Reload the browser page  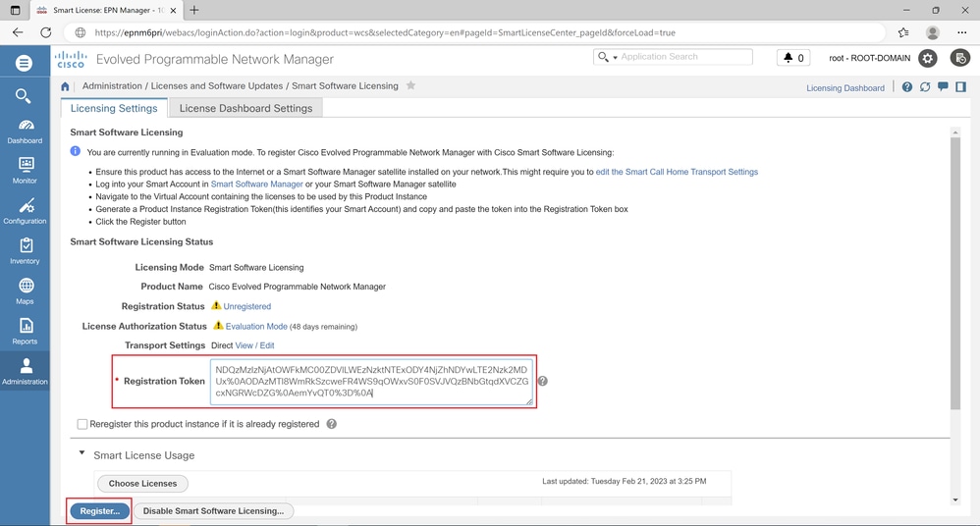point(45,32)
